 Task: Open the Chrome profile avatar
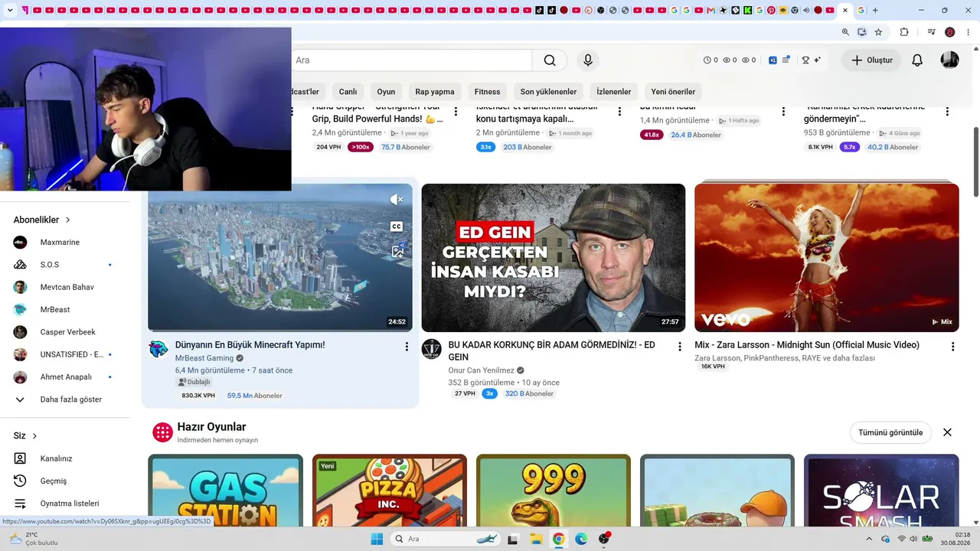tap(950, 32)
